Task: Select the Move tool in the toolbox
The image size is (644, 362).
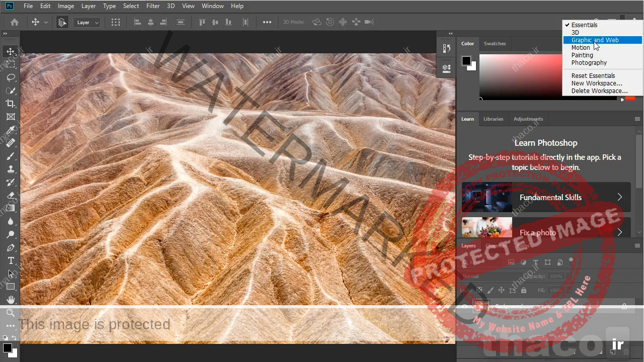Action: point(11,51)
